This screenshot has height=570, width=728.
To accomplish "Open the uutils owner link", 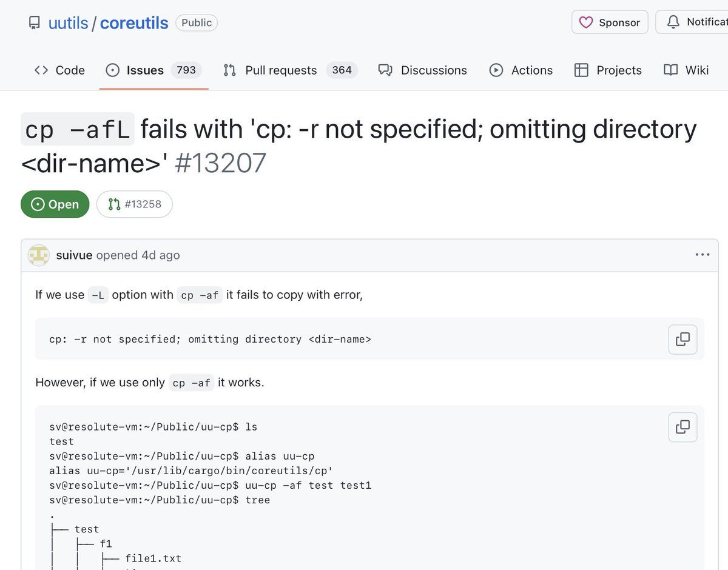I will coord(68,23).
